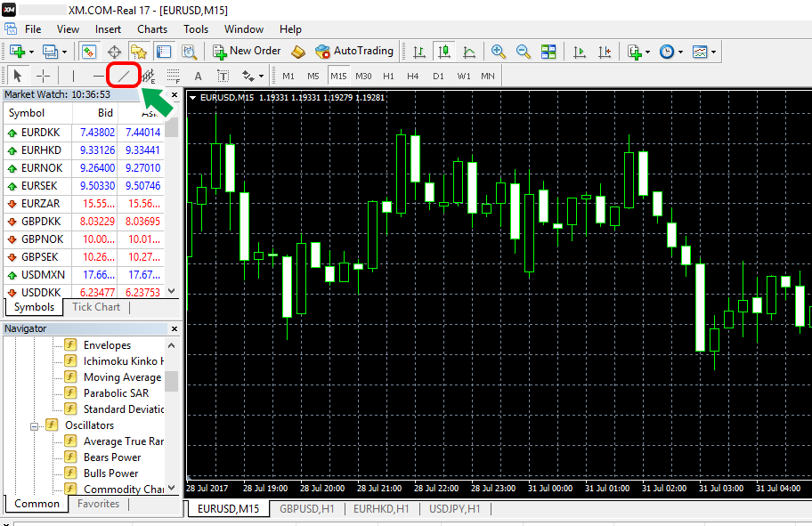This screenshot has width=812, height=526.
Task: Click New Order button
Action: pyautogui.click(x=247, y=51)
